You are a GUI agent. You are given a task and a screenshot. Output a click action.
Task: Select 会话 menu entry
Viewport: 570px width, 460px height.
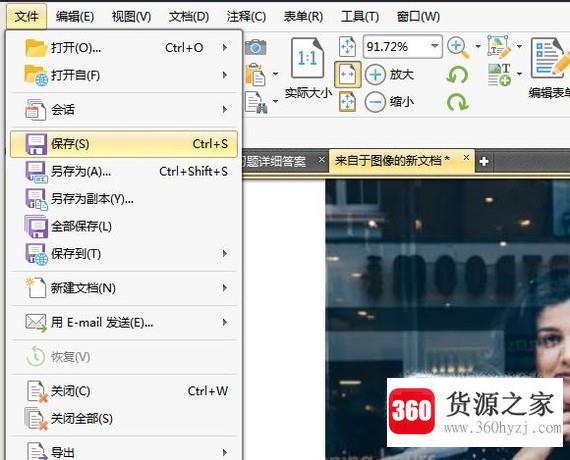click(124, 109)
